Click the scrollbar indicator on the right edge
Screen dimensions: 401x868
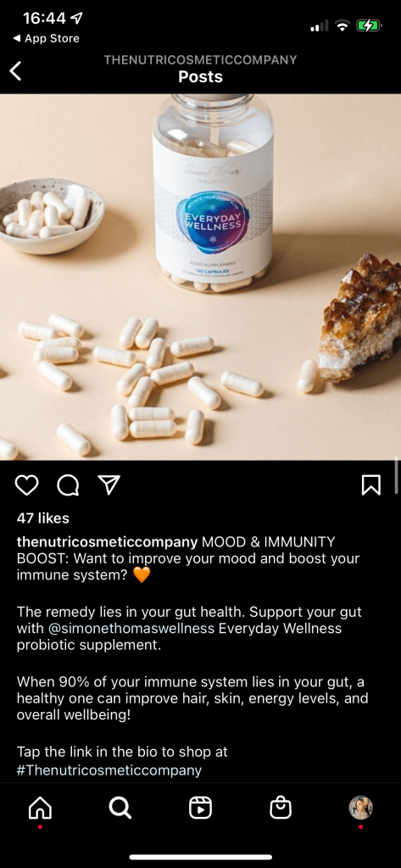click(397, 475)
